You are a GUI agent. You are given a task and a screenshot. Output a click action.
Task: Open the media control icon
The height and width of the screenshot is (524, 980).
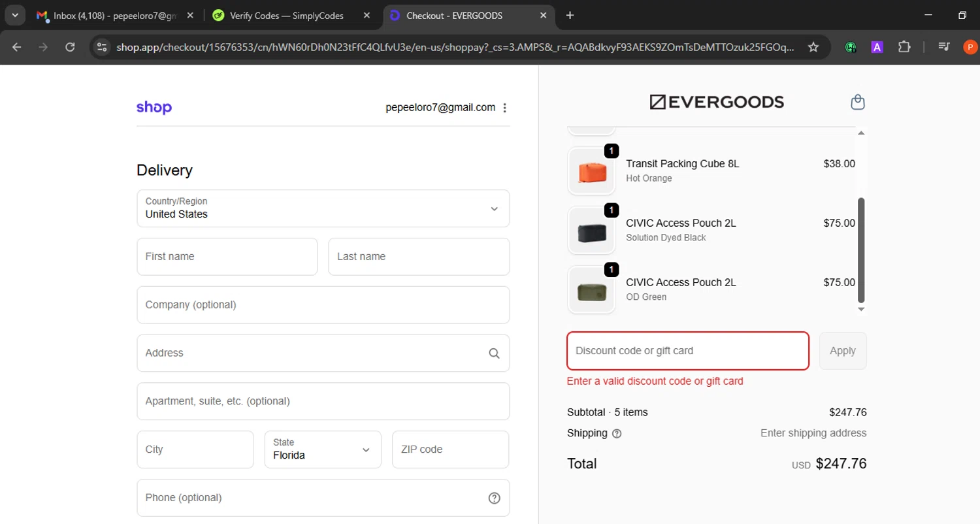point(944,47)
